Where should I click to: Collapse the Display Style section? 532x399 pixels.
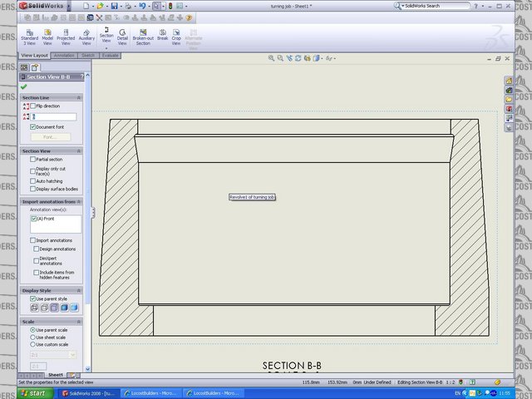[x=79, y=290]
